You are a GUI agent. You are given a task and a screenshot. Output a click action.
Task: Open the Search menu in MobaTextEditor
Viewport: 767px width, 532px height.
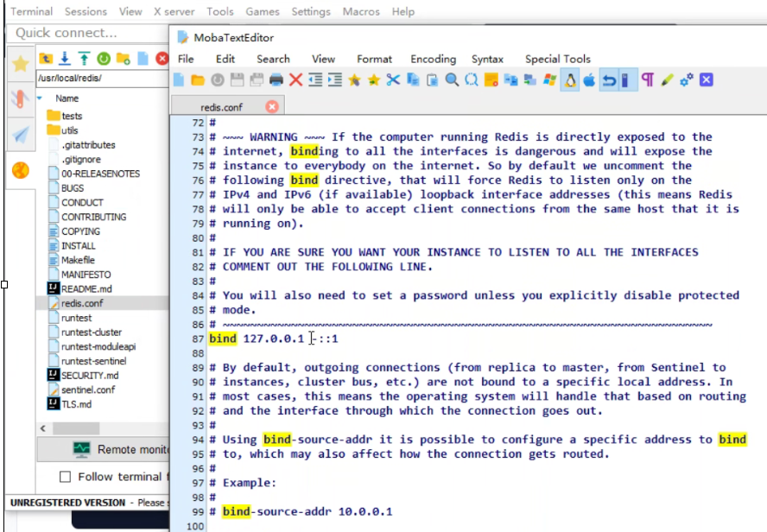pyautogui.click(x=274, y=60)
